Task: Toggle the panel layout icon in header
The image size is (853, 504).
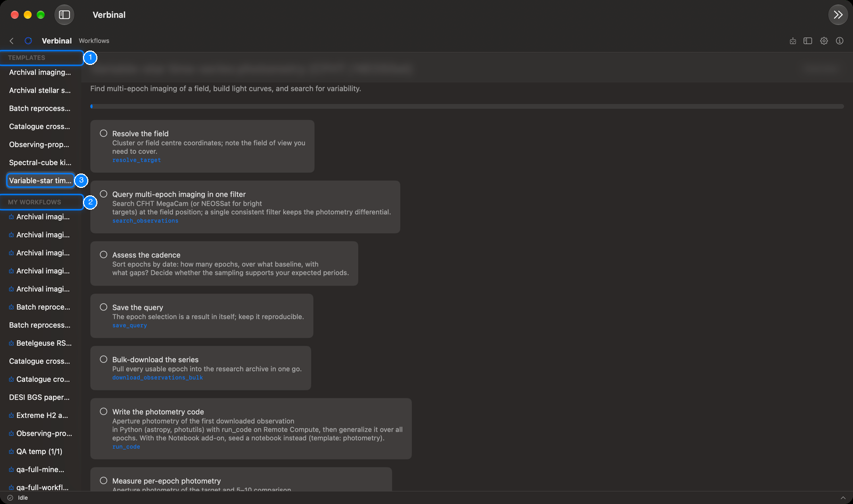Action: pos(808,41)
